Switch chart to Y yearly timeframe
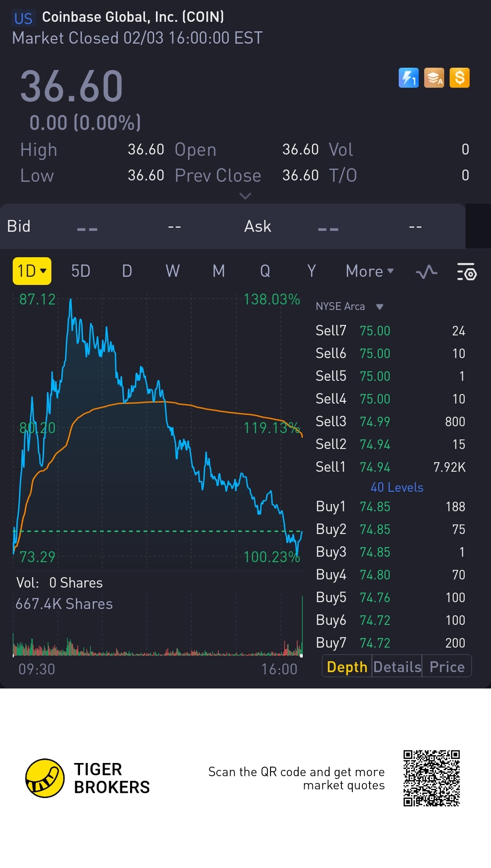Screen dimensions: 491x868 [x=311, y=271]
